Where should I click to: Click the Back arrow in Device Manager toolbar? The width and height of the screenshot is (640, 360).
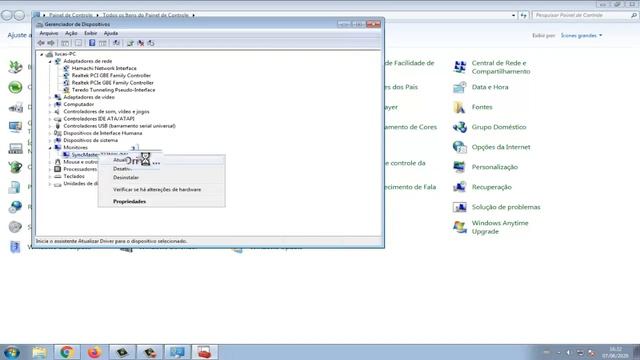41,43
